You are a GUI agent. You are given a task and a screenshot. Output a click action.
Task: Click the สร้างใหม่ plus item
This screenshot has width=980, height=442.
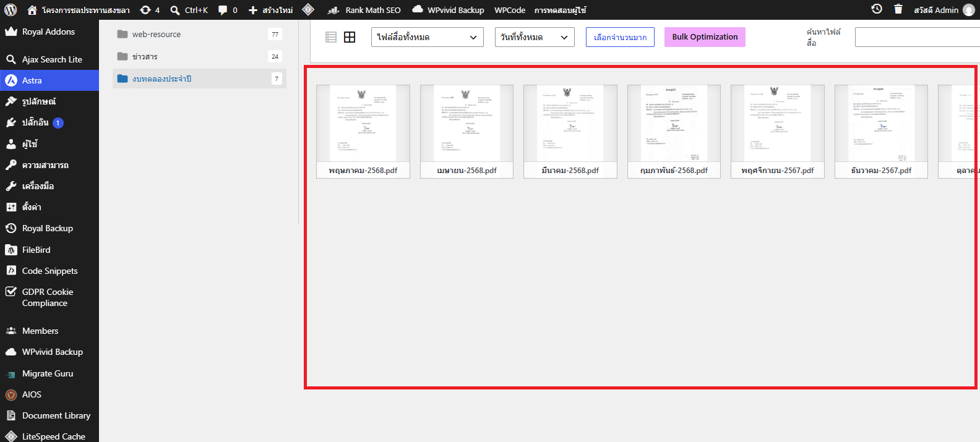point(270,10)
